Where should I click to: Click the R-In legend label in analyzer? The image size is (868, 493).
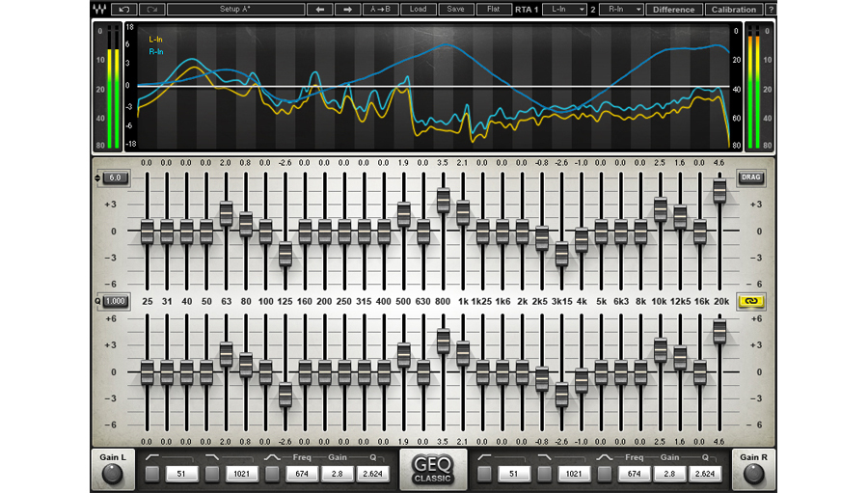coord(156,51)
